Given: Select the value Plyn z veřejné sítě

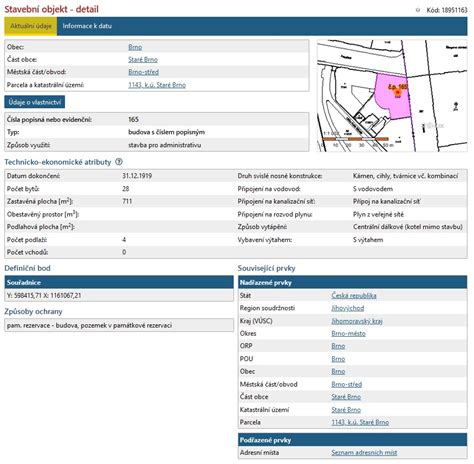Looking at the screenshot, I should [x=378, y=214].
